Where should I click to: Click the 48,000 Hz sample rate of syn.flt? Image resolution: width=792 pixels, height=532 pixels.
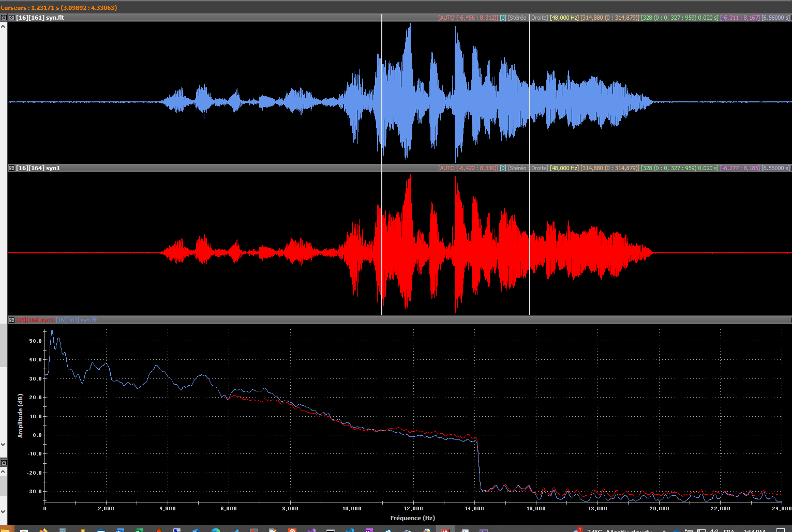click(564, 18)
